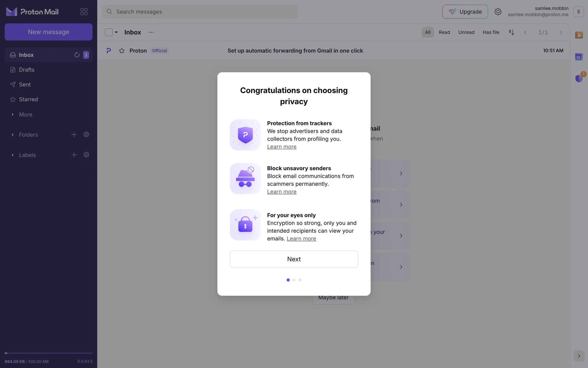Click the Next button in dialog
Image resolution: width=588 pixels, height=368 pixels.
[294, 259]
